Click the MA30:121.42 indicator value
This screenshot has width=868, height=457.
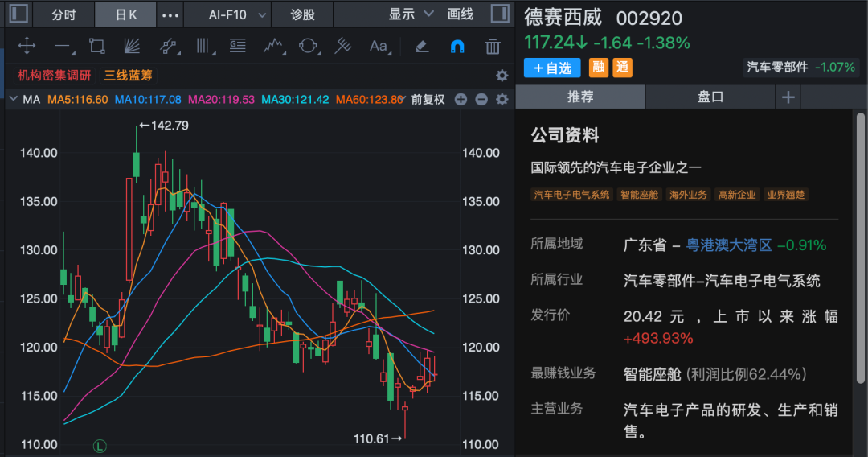(294, 100)
